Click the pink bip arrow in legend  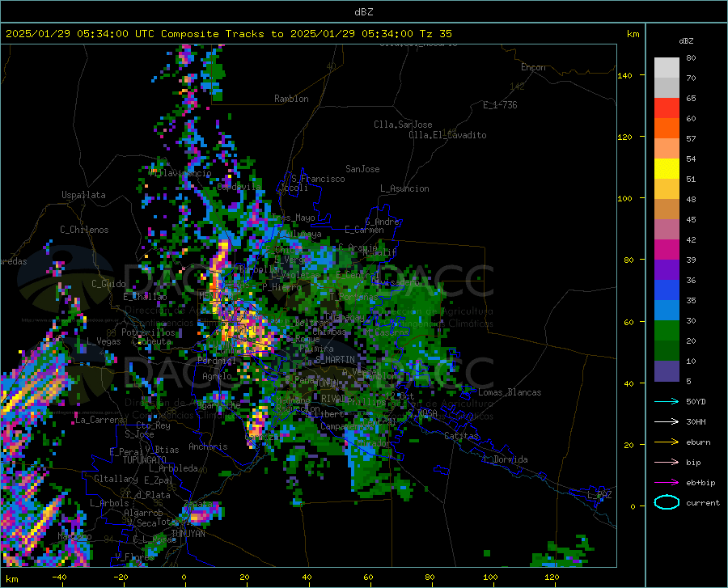click(667, 463)
